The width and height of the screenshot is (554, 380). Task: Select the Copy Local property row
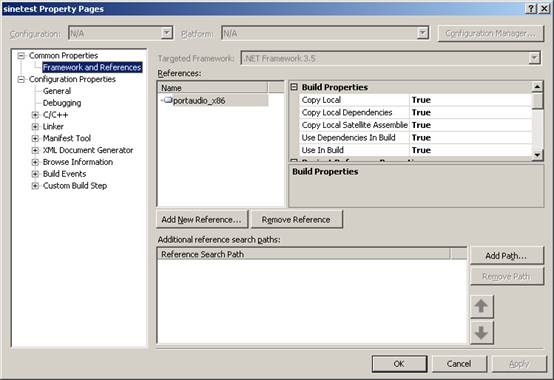[416, 100]
